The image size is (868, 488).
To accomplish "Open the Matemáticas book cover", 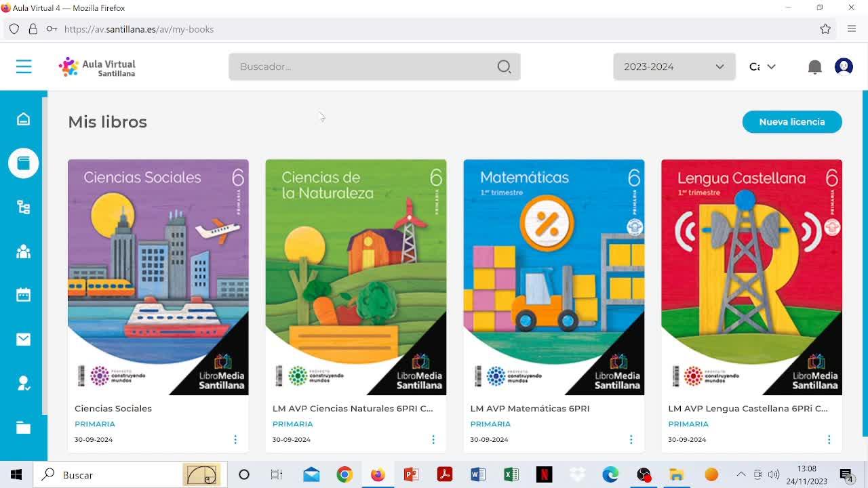I will 554,277.
